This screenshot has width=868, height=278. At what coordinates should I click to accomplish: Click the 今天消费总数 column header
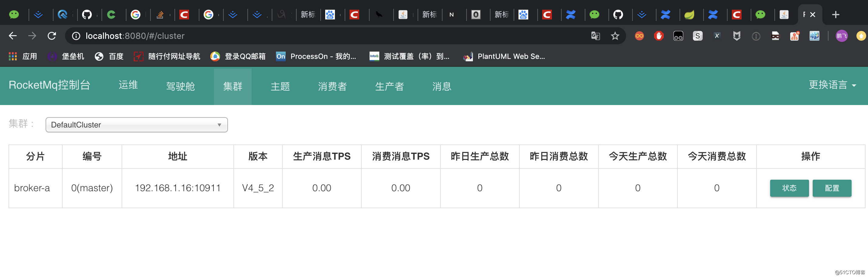(717, 157)
